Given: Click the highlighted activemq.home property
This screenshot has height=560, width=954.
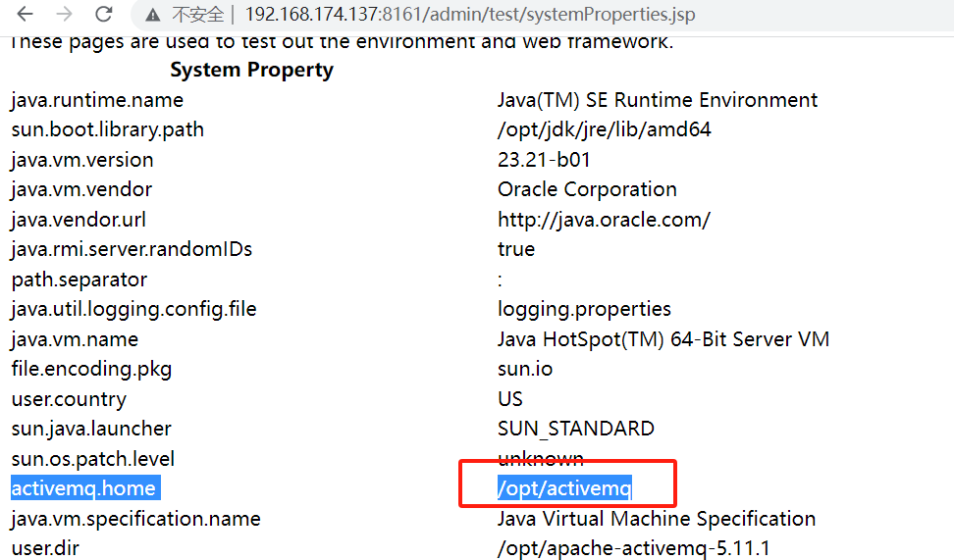Looking at the screenshot, I should pyautogui.click(x=85, y=487).
